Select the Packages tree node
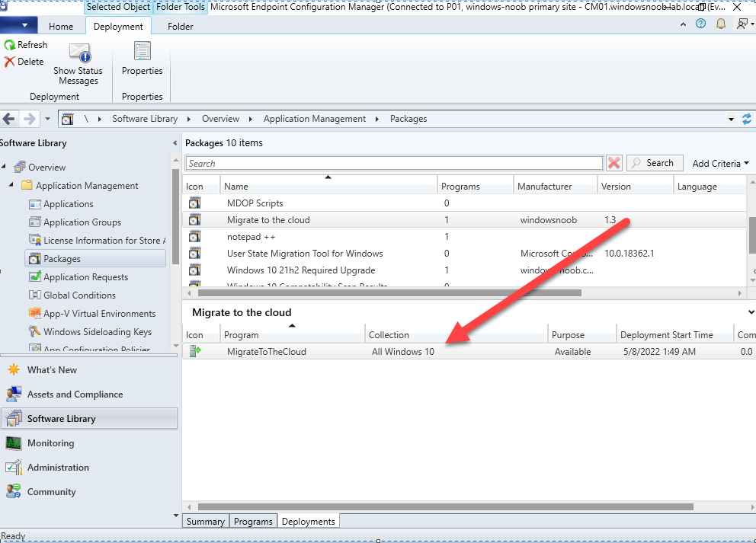 pyautogui.click(x=95, y=259)
